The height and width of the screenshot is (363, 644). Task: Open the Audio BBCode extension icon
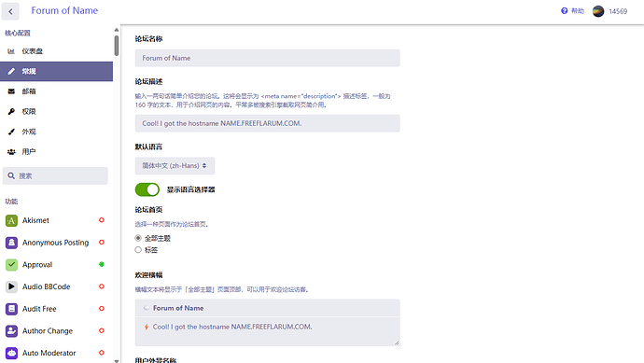pos(11,286)
